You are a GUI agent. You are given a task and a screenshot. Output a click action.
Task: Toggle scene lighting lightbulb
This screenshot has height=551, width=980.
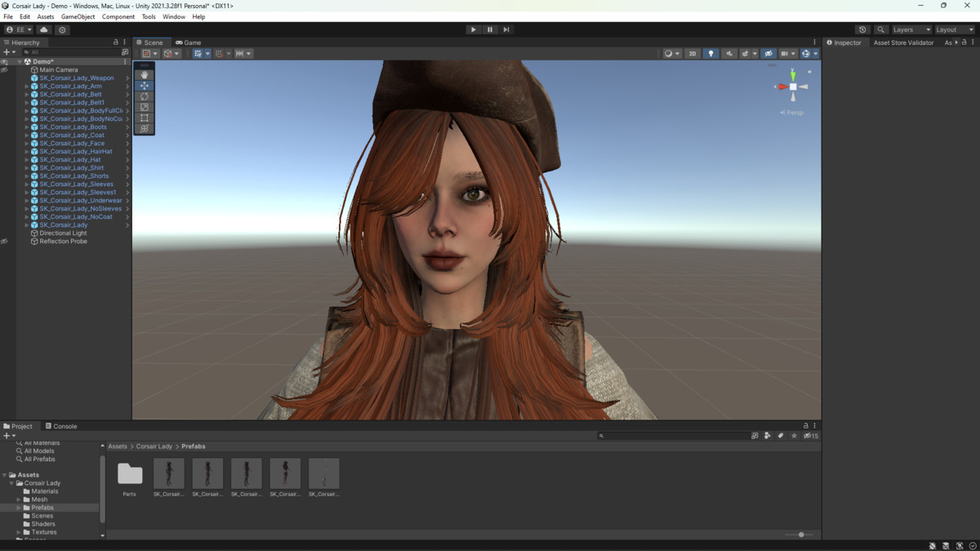coord(710,54)
